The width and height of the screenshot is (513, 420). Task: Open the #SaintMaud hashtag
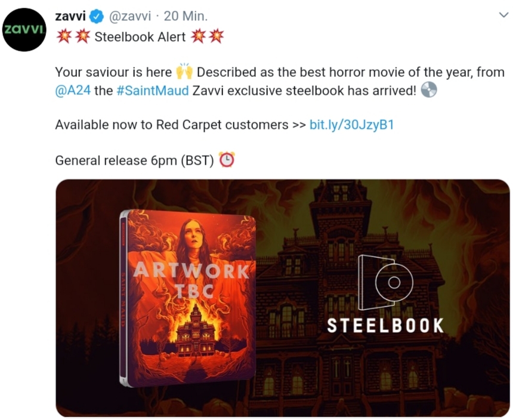(153, 91)
